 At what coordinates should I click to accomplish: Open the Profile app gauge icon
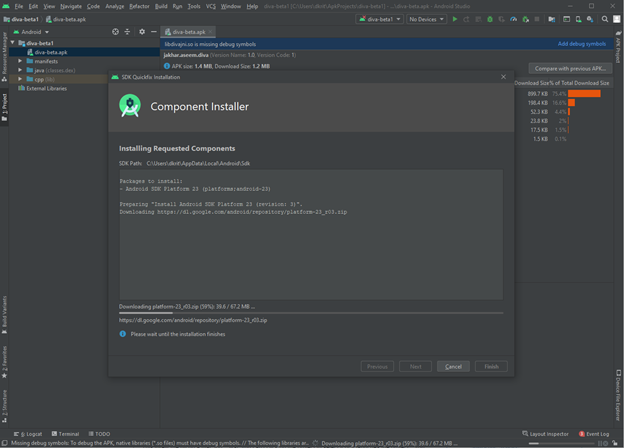coord(513,19)
